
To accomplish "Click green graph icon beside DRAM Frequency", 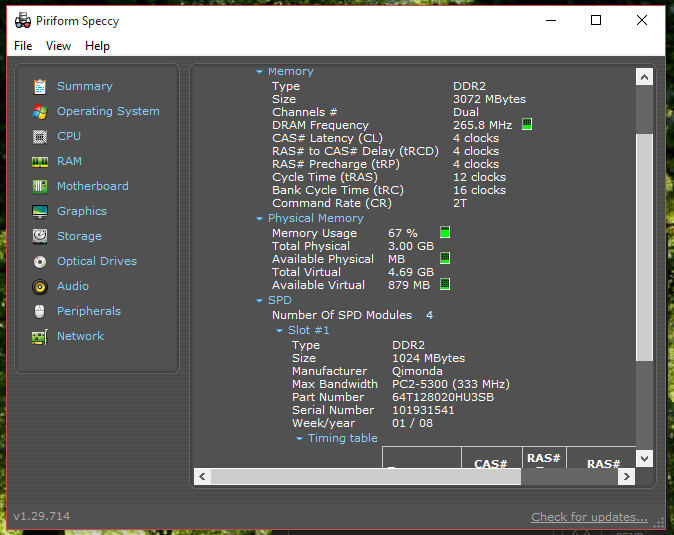I will pos(527,125).
